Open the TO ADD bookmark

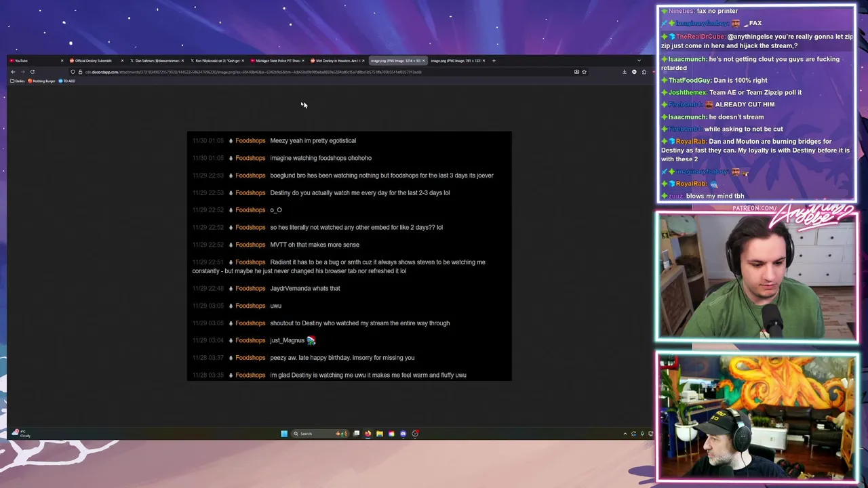click(x=66, y=81)
